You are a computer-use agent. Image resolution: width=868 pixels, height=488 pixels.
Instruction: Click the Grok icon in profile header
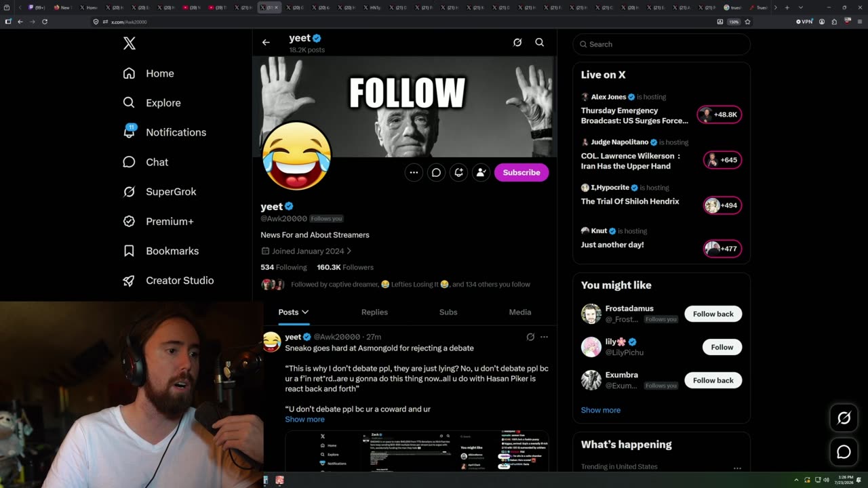click(517, 43)
